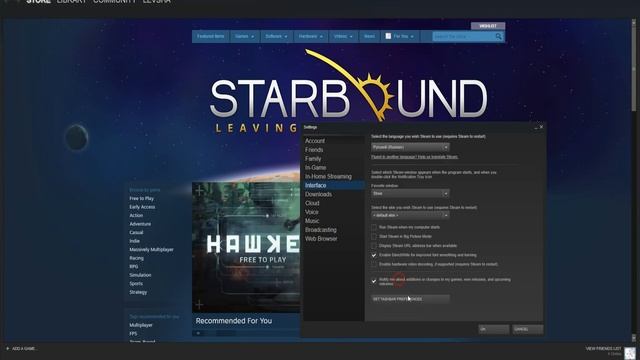Image resolution: width=640 pixels, height=360 pixels.
Task: Browse the Simulation genre link
Action: (x=140, y=275)
